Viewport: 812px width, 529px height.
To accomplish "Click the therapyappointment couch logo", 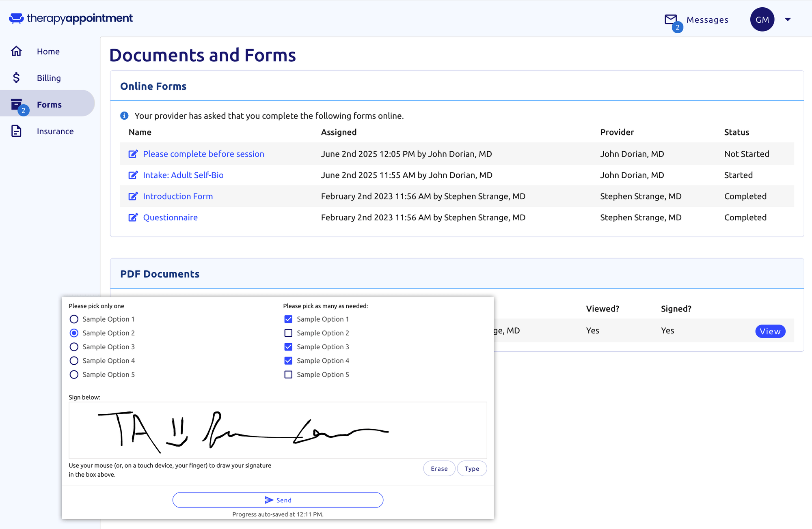I will [16, 18].
